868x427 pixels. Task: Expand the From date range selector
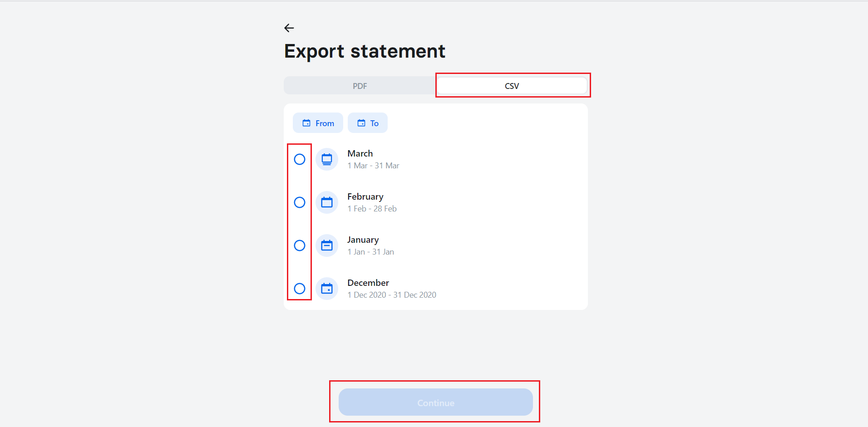click(x=318, y=123)
